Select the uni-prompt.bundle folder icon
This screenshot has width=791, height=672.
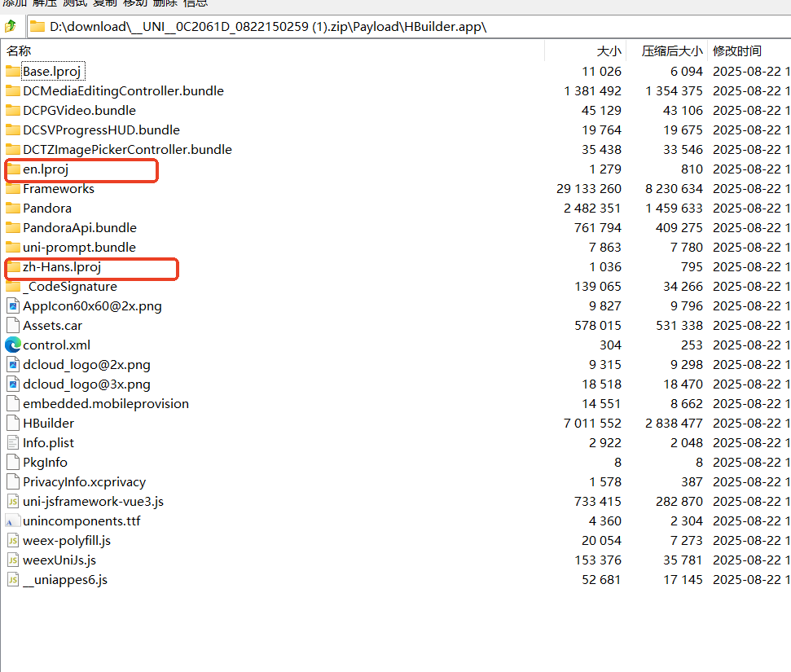[x=13, y=247]
